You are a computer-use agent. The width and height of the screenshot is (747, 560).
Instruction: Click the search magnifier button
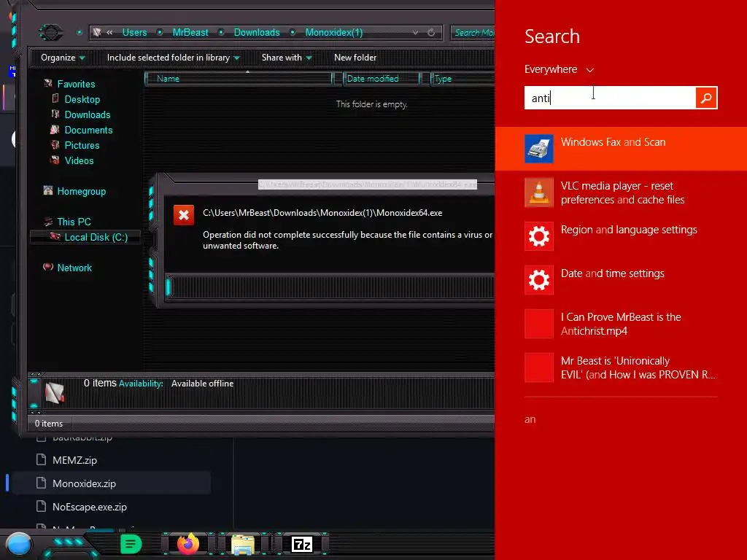[706, 98]
